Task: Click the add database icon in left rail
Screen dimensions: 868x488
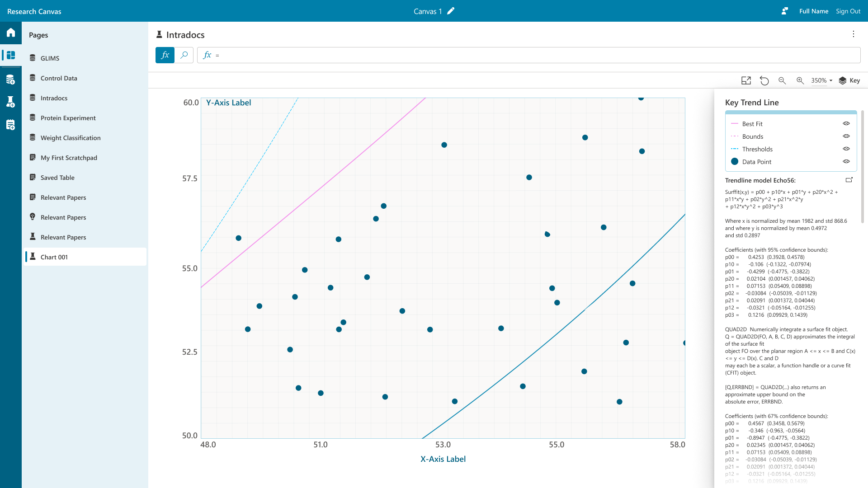Action: point(11,80)
